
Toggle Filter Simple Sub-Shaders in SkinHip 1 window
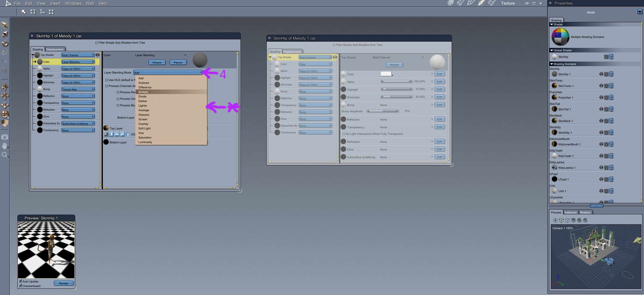(x=96, y=43)
